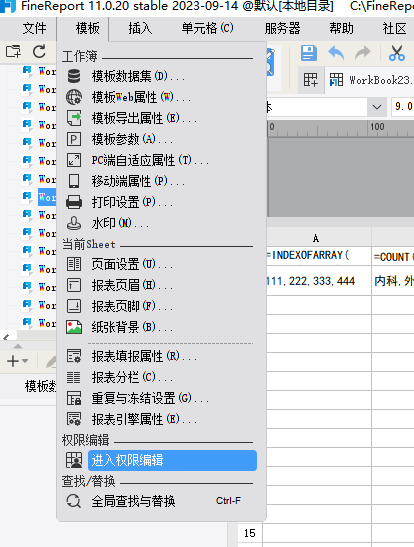This screenshot has height=547, width=414.
Task: Click the new folder icon in left panel
Action: (13, 52)
